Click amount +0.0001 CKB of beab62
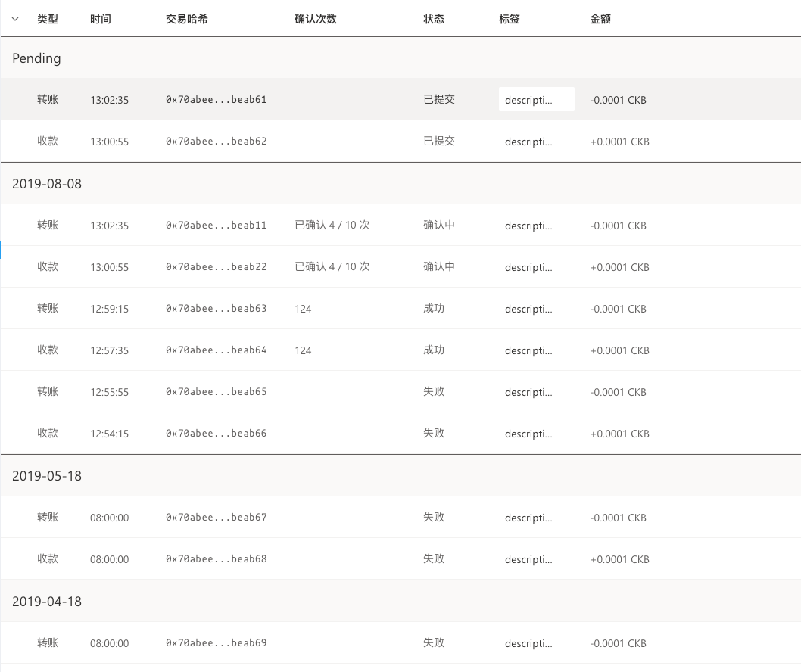 coord(619,142)
